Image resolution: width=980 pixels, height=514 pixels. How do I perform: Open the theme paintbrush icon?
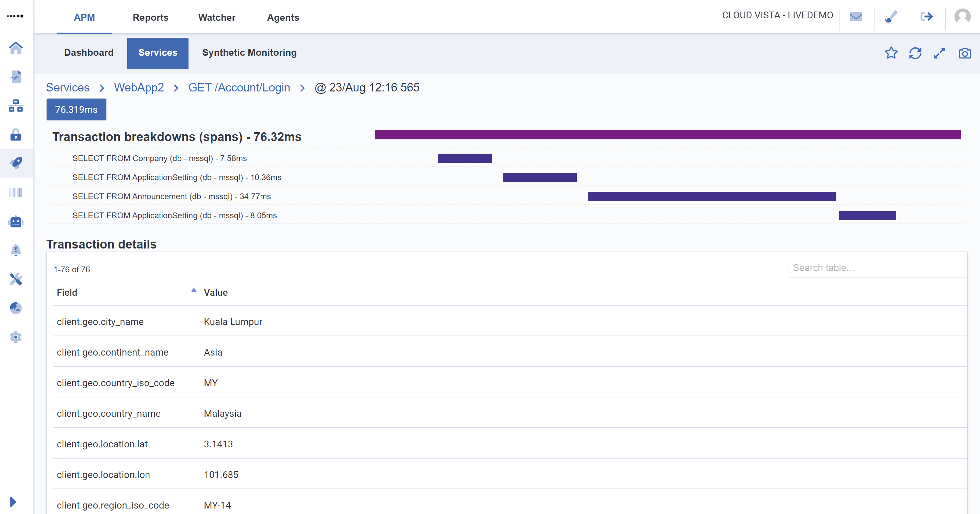891,16
